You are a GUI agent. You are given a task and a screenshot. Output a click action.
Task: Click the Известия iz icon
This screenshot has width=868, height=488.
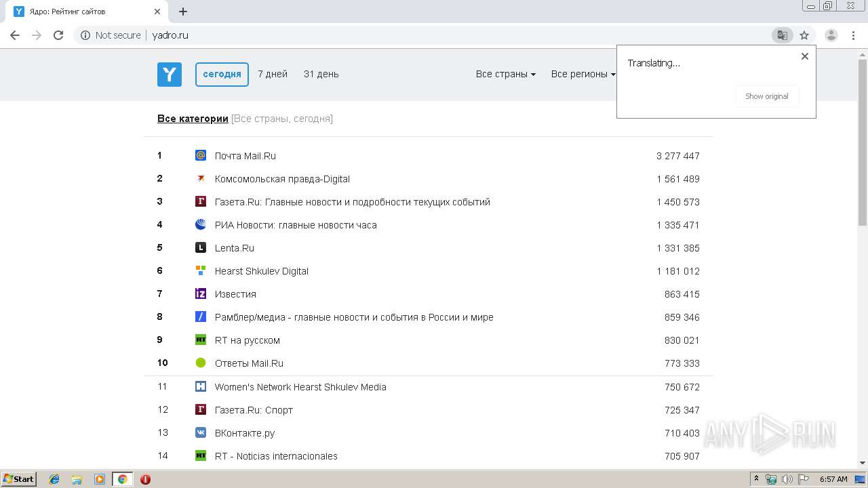[201, 294]
